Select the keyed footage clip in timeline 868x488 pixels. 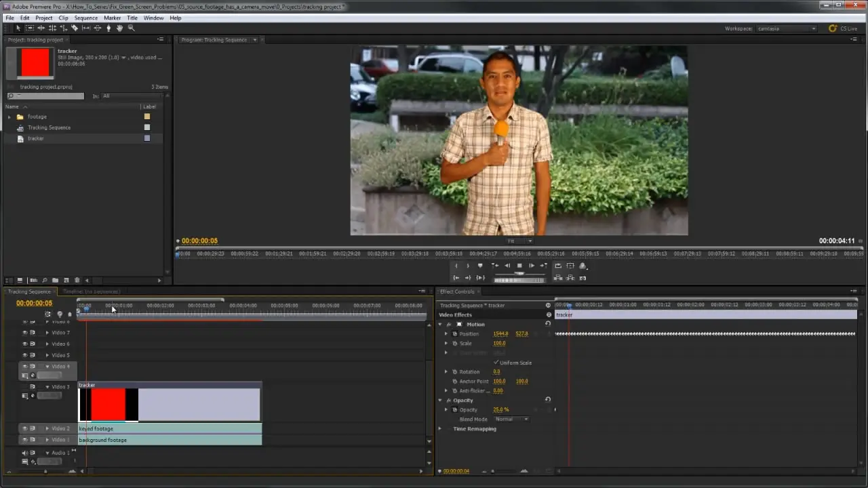click(x=170, y=428)
